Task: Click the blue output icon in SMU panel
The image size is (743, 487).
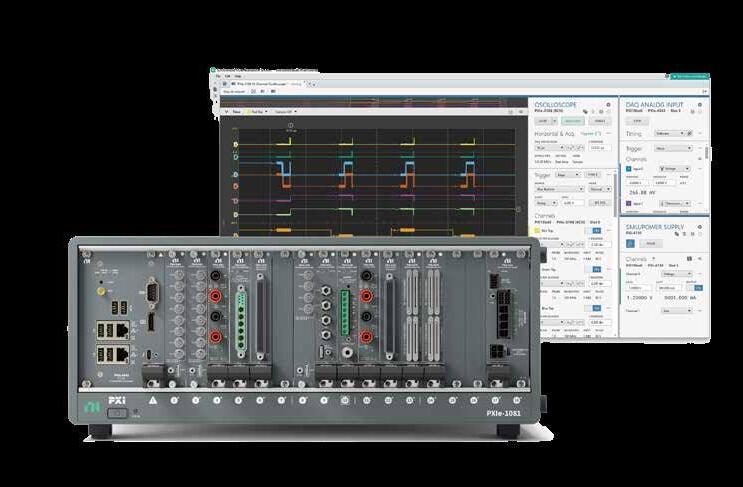Action: pyautogui.click(x=630, y=244)
